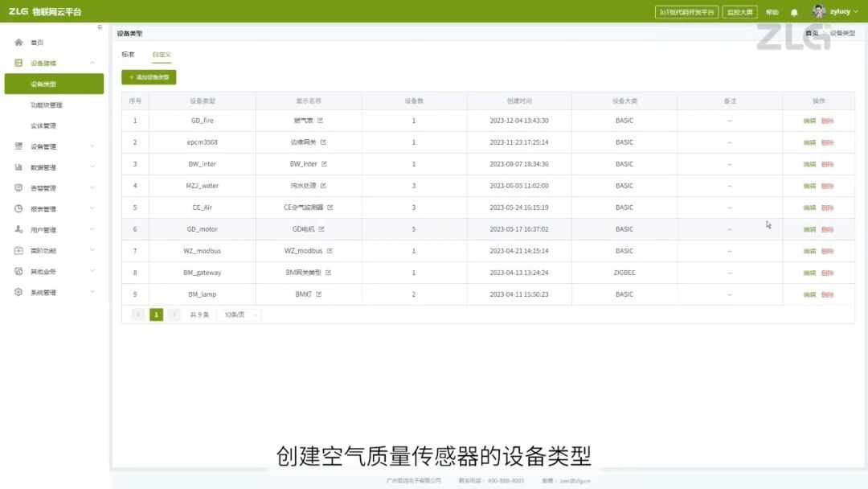Image resolution: width=868 pixels, height=489 pixels.
Task: Select 设备类型 in the sidebar
Action: tap(55, 84)
